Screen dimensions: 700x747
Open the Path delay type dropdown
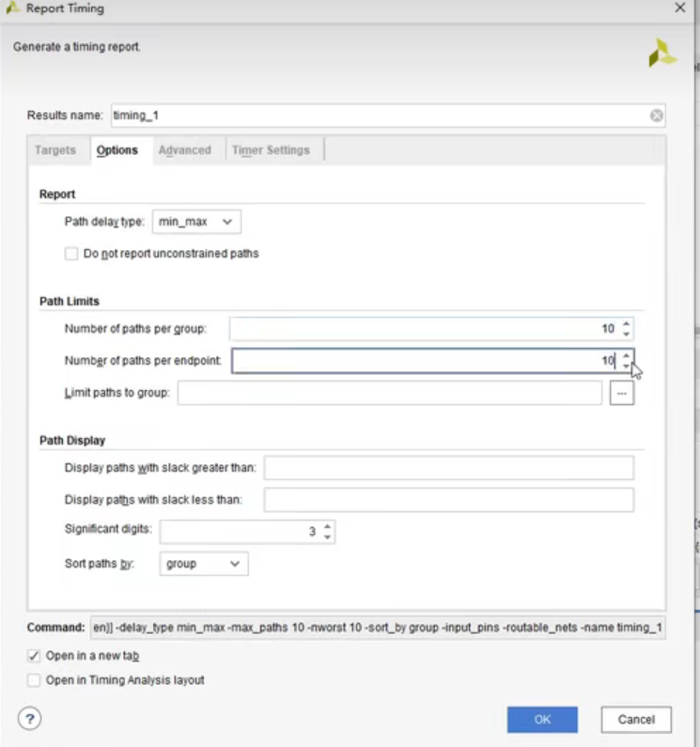click(196, 222)
